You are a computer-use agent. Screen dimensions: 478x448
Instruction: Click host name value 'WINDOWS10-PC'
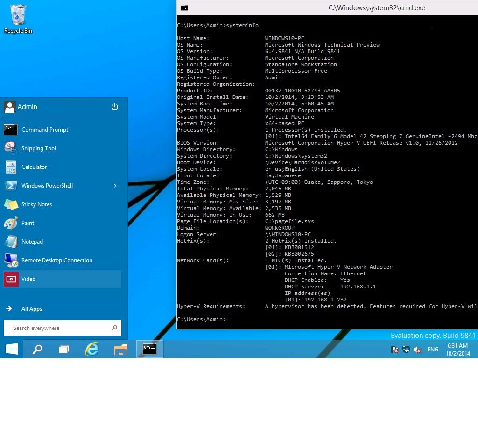[x=284, y=38]
